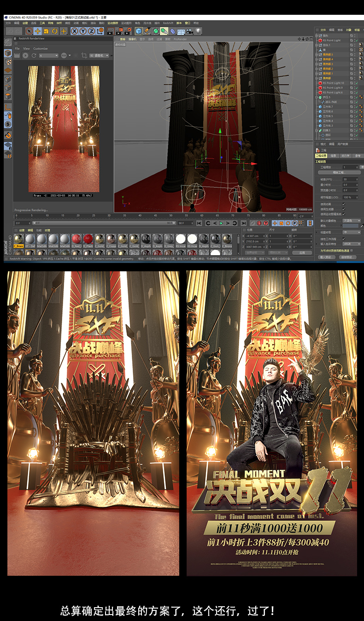364x621 pixels.
Task: Expand the 空白.1 null object
Action: coord(317,45)
